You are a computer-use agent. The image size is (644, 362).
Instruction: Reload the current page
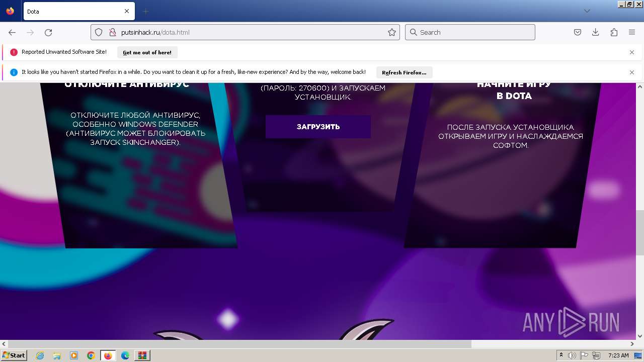pos(48,32)
